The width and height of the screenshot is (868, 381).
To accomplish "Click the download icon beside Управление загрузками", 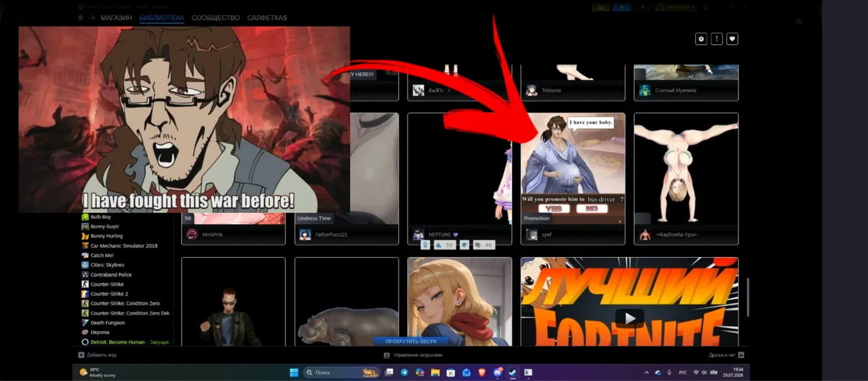I will (x=387, y=355).
